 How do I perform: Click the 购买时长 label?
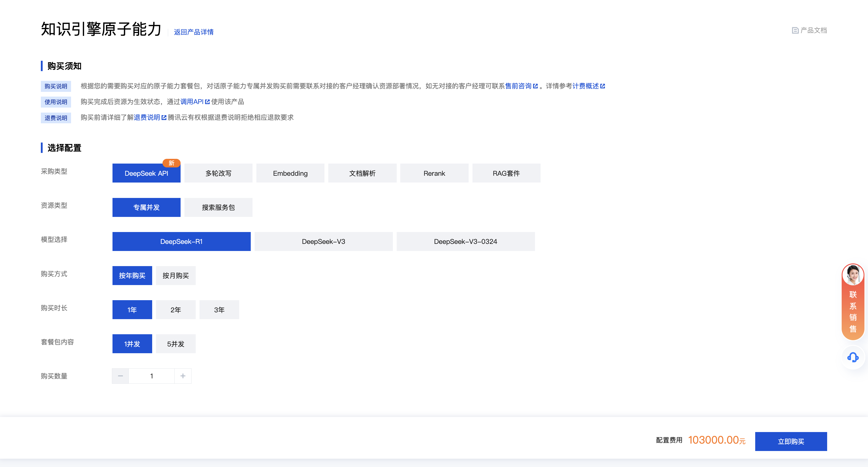click(54, 308)
